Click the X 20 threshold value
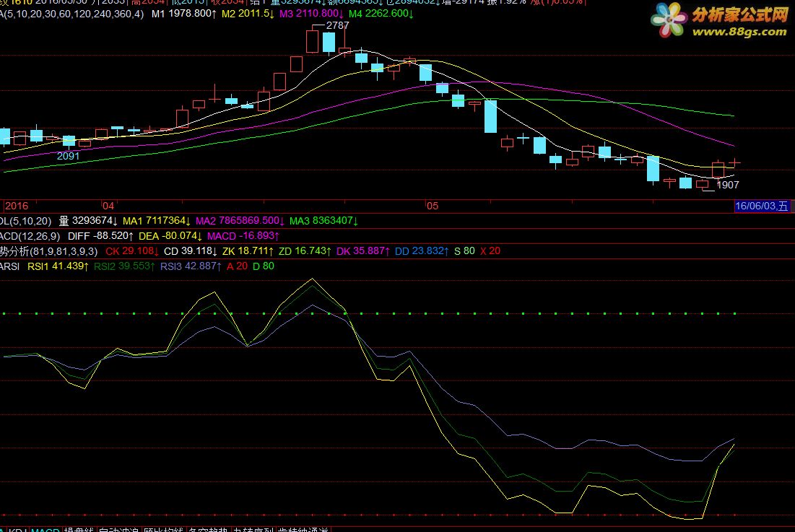 pyautogui.click(x=490, y=251)
